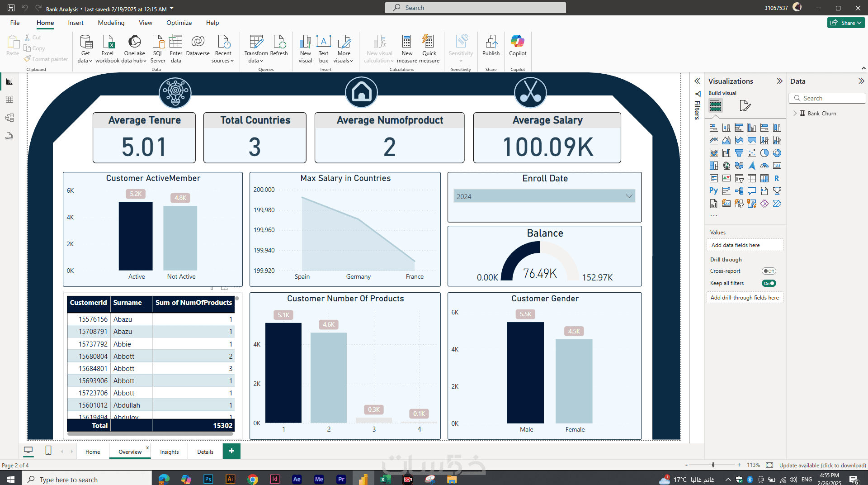Click the New measure icon
868x485 pixels.
point(407,48)
